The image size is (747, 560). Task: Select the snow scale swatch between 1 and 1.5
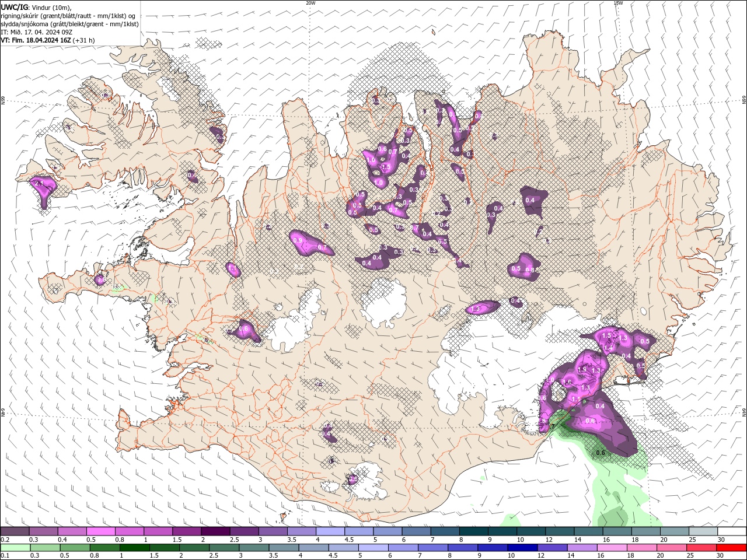(x=158, y=531)
